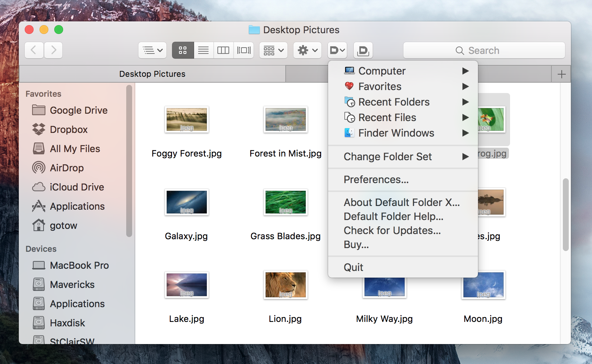Click the Applications disk icon under Devices
Screen dimensions: 592x364
[39, 303]
